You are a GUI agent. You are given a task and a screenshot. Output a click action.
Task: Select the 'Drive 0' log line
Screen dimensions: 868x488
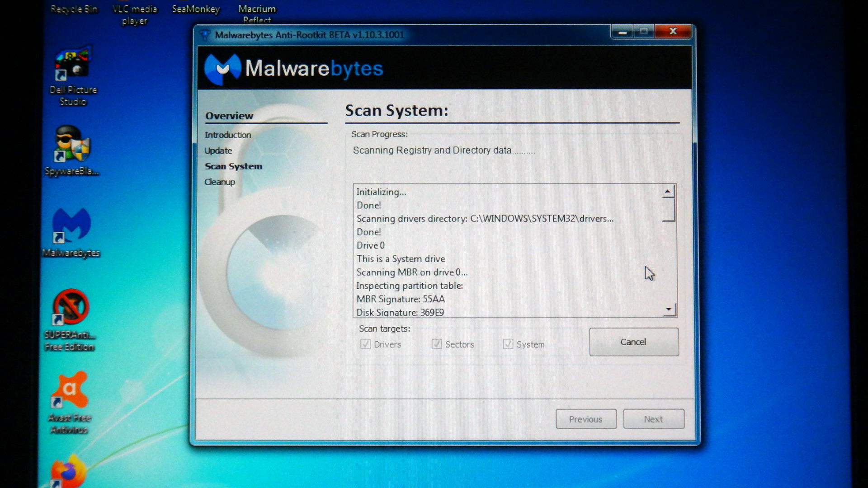tap(370, 245)
